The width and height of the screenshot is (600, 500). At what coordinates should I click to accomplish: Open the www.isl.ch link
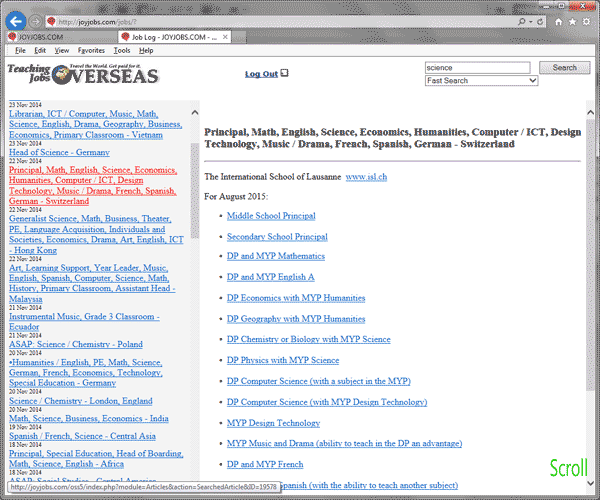point(366,177)
